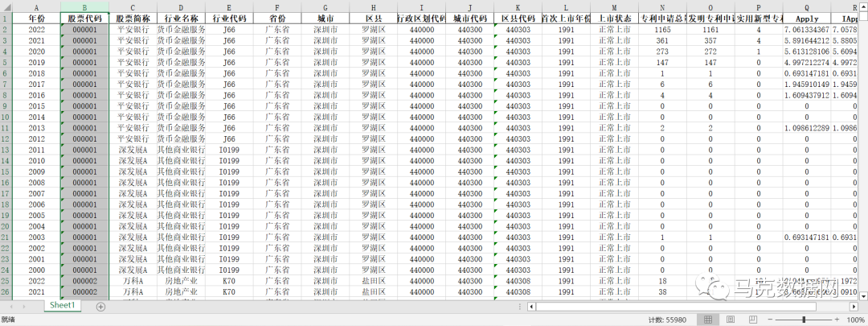868x326 pixels.
Task: Select row 20 header
Action: 6,226
